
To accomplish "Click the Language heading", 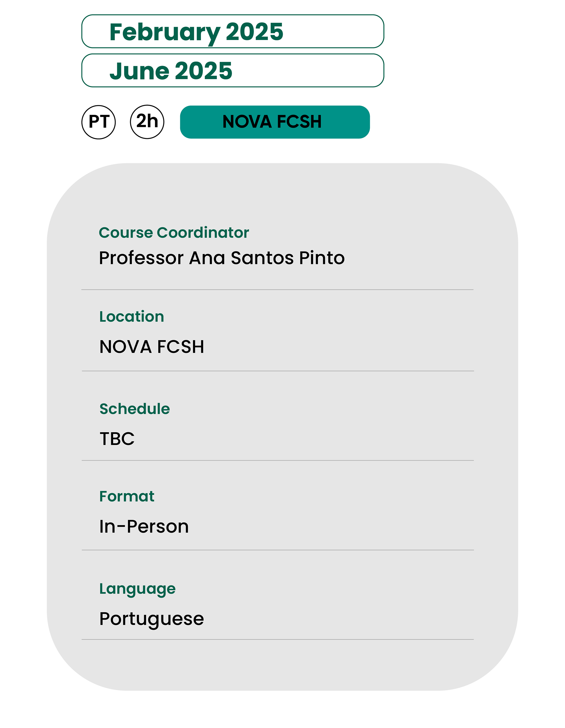I will point(137,589).
